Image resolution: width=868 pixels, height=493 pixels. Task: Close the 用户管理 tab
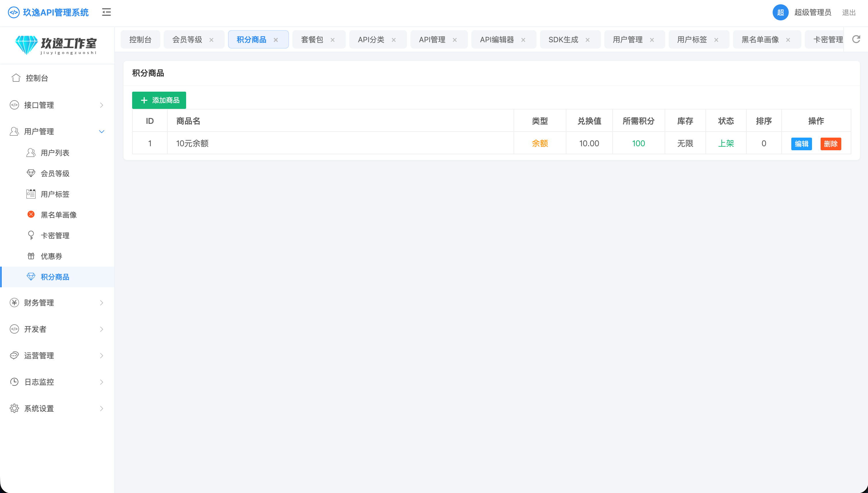pyautogui.click(x=652, y=40)
